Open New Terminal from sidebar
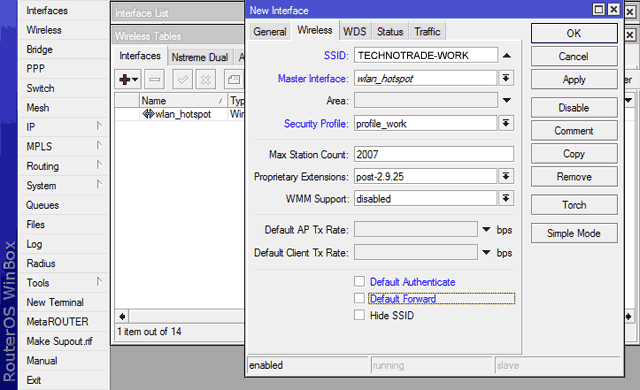The height and width of the screenshot is (390, 640). pyautogui.click(x=63, y=302)
